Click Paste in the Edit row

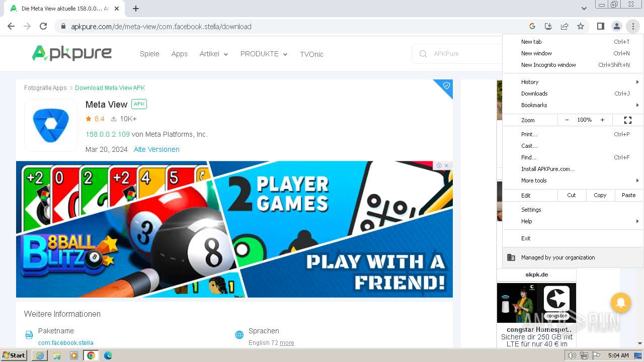[629, 195]
